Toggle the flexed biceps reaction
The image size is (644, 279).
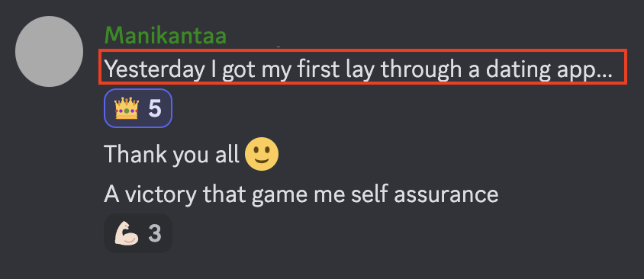138,233
